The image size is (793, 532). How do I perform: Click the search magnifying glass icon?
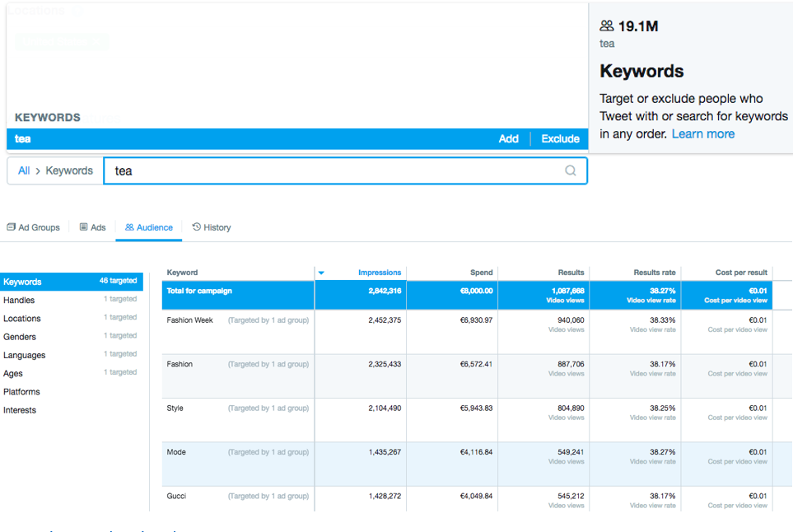[x=570, y=170]
